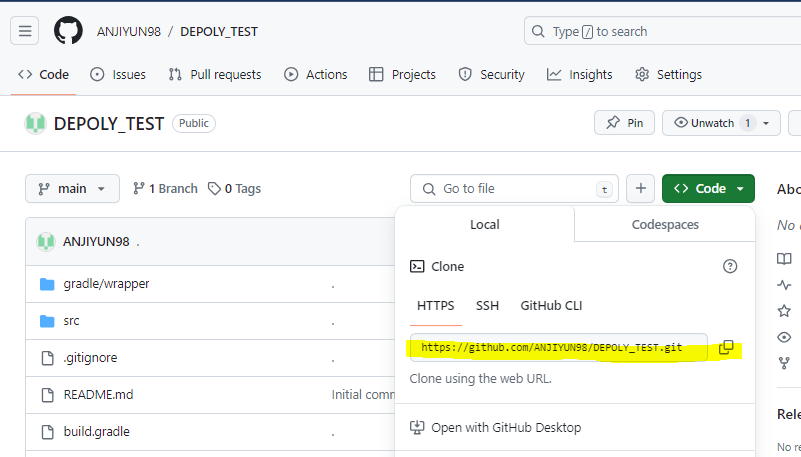View the 1 Branch link
801x457 pixels.
165,188
